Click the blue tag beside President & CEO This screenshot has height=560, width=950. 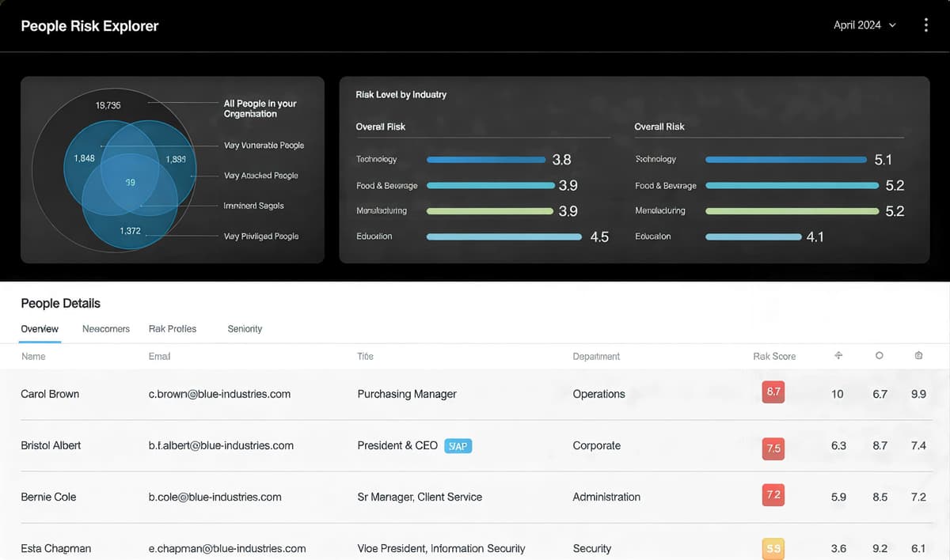(x=458, y=446)
